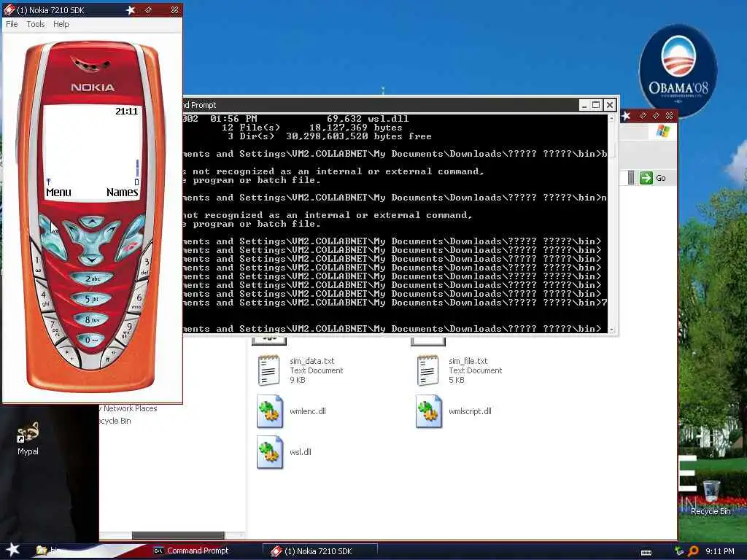747x560 pixels.
Task: Click Recycle Bin link in Explorer side panel
Action: pyautogui.click(x=115, y=421)
